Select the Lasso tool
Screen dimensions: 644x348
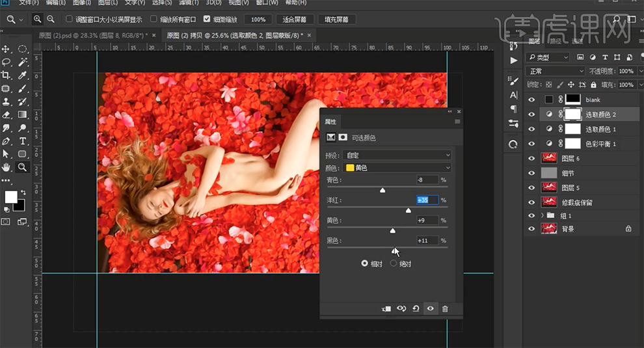coord(7,62)
